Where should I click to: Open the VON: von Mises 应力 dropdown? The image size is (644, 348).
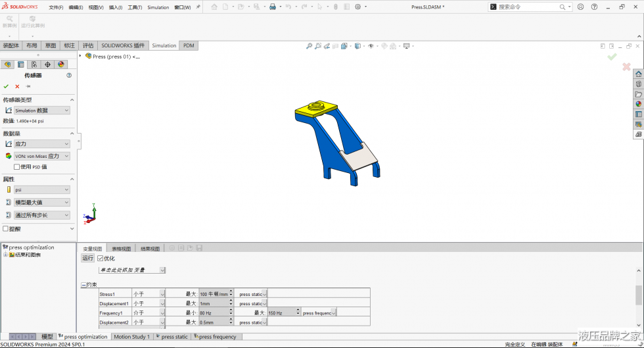(41, 157)
